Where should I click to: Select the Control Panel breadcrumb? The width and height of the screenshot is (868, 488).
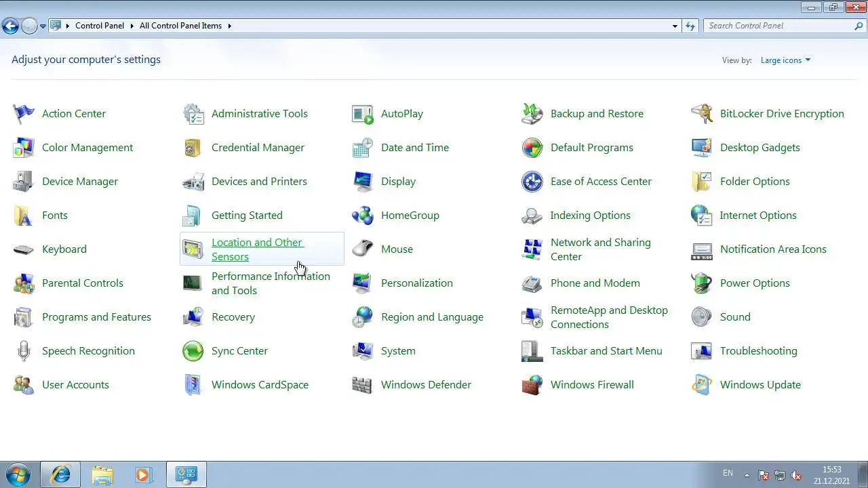click(x=100, y=26)
